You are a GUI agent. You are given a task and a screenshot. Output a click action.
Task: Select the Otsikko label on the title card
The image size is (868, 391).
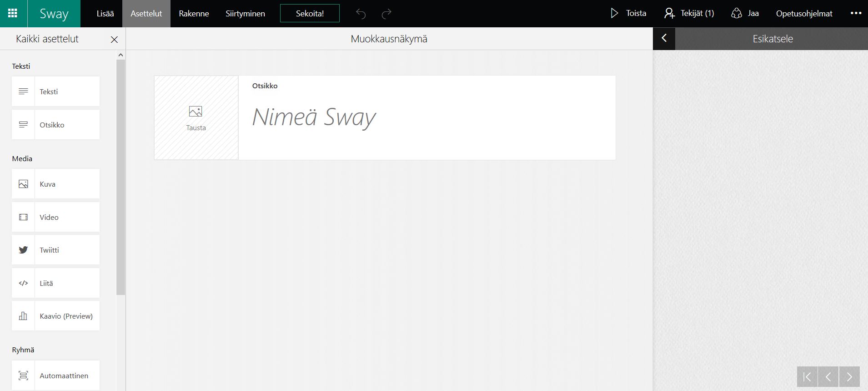pos(265,86)
